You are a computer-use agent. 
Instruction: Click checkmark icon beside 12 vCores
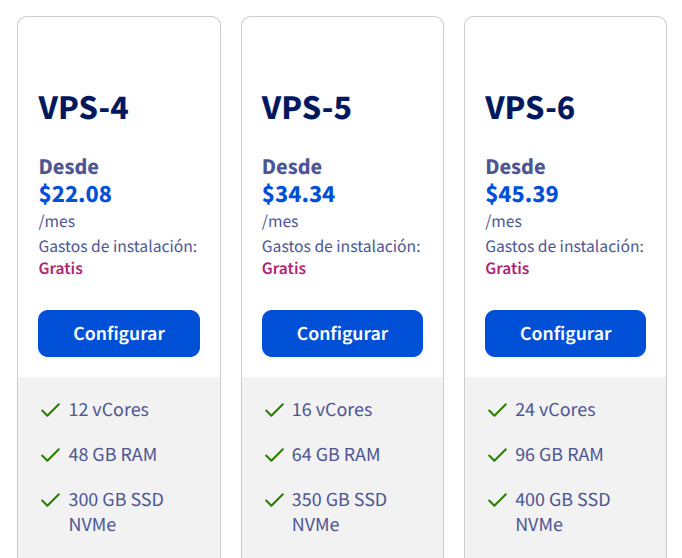pos(50,410)
